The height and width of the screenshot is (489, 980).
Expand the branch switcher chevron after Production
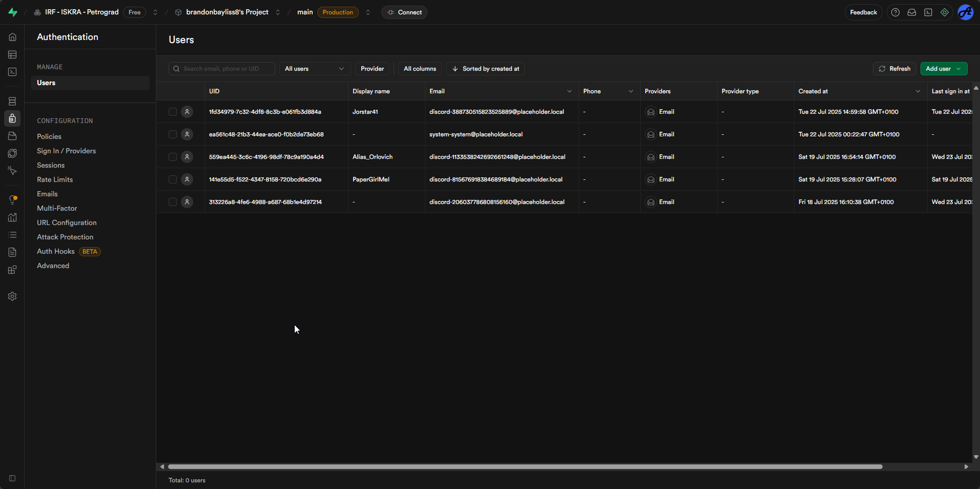[x=368, y=12]
